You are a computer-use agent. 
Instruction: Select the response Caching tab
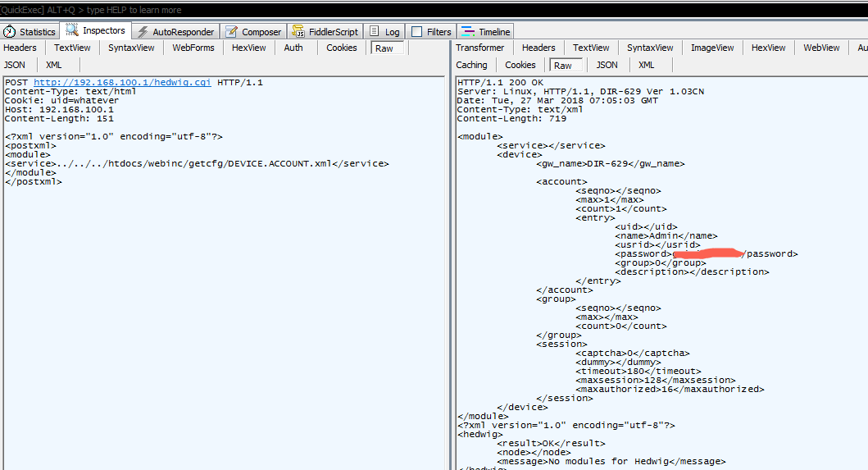pyautogui.click(x=471, y=65)
